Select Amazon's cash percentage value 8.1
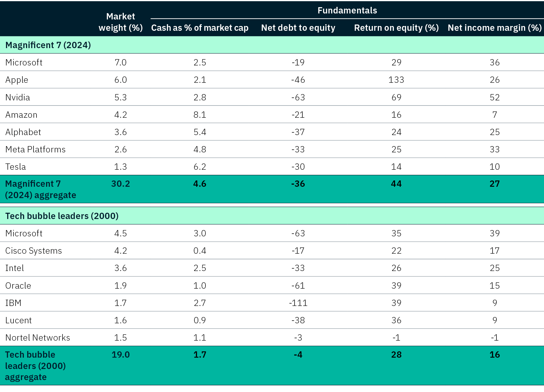The width and height of the screenshot is (544, 392). tap(200, 115)
